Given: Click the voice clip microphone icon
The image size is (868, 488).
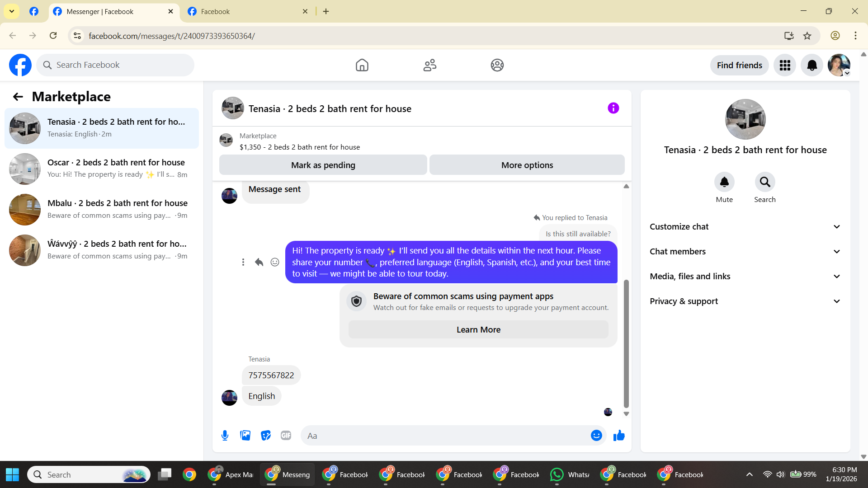Looking at the screenshot, I should [x=225, y=436].
